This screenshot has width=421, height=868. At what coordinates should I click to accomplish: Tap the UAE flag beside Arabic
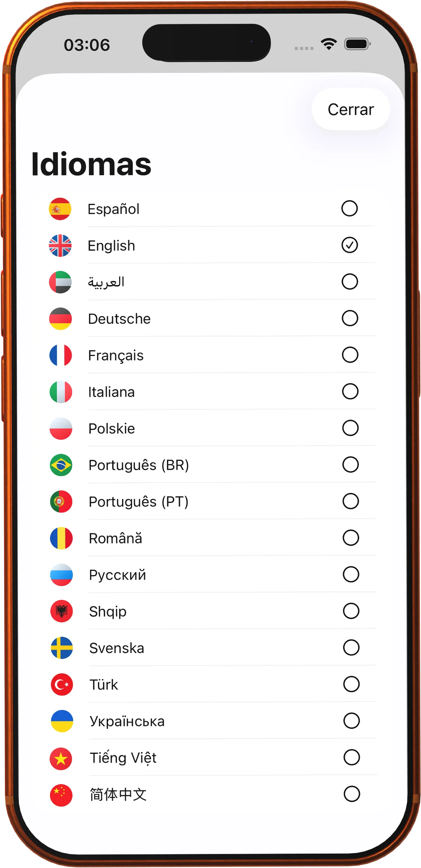pos(60,282)
